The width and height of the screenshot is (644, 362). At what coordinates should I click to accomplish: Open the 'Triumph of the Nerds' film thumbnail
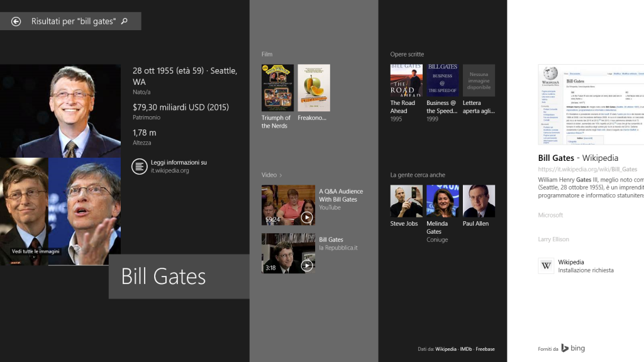click(x=277, y=87)
